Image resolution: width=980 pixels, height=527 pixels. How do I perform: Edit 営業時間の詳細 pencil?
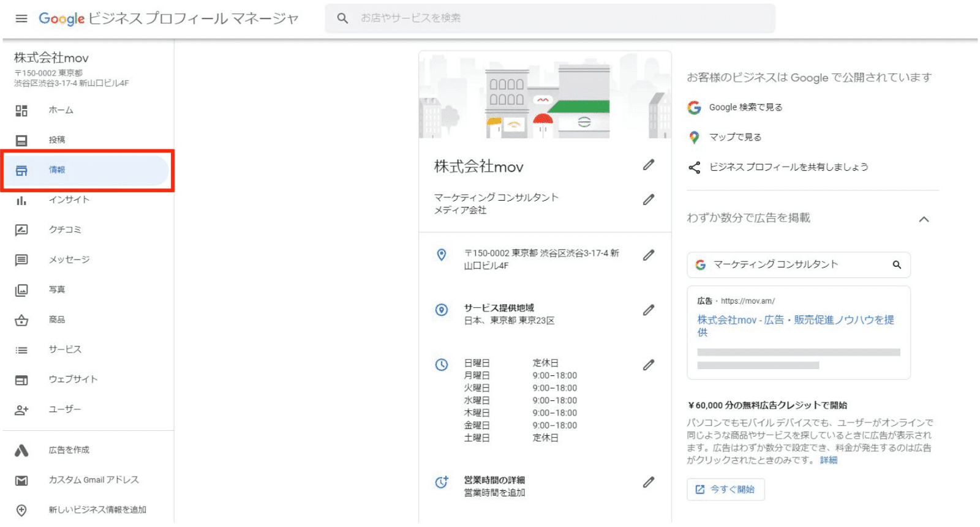click(x=649, y=482)
